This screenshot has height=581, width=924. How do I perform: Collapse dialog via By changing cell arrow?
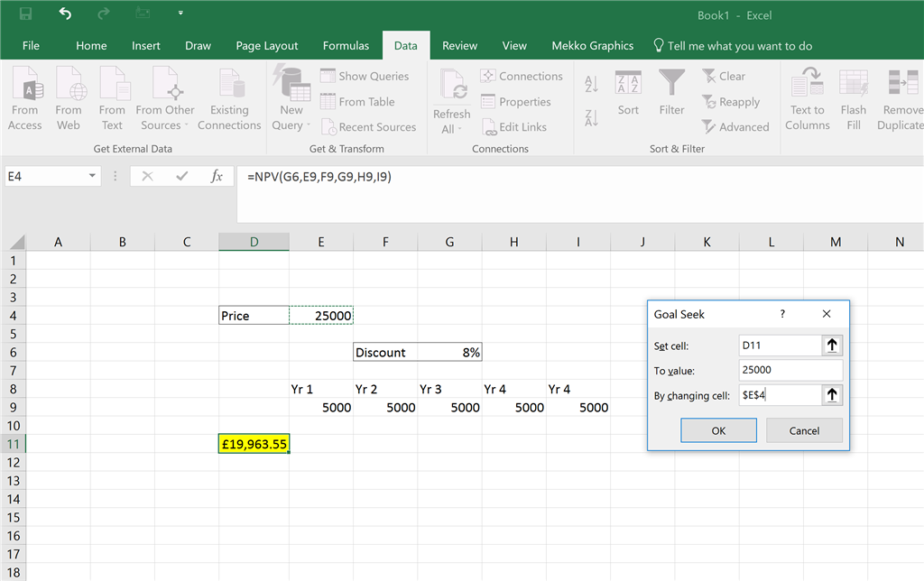click(x=831, y=395)
